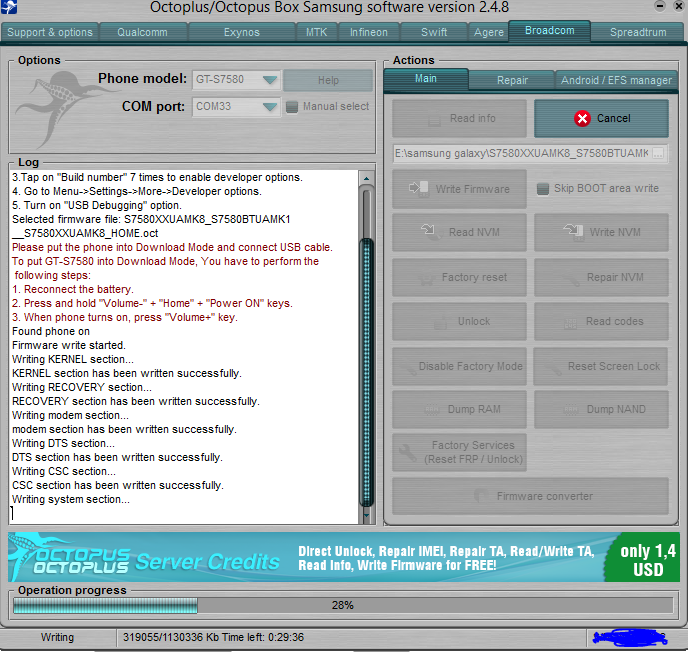688x652 pixels.
Task: Click the firmware file browse button
Action: click(x=658, y=153)
